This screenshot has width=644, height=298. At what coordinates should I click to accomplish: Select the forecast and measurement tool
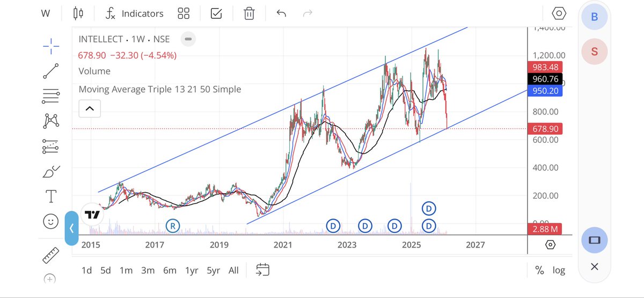pyautogui.click(x=51, y=146)
